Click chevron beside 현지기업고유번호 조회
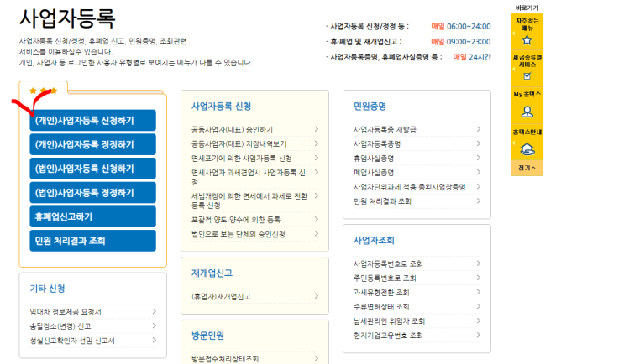 pyautogui.click(x=479, y=335)
